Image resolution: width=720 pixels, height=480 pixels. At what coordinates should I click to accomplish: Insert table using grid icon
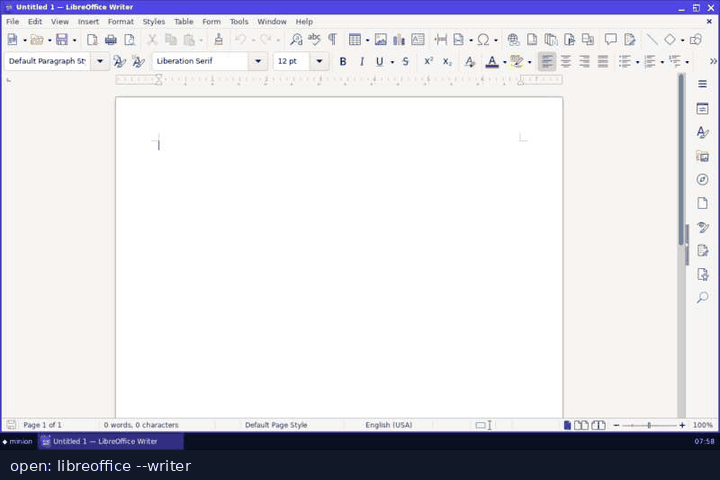tap(354, 40)
